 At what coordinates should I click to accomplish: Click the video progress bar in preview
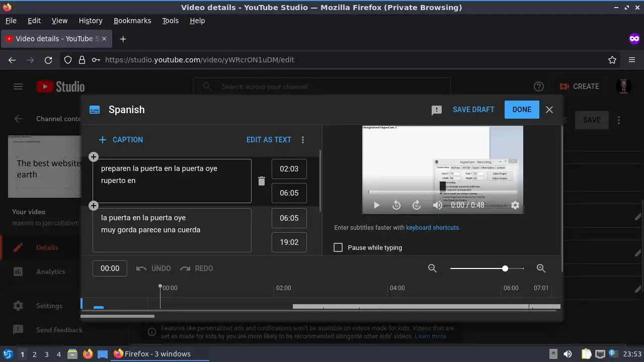[x=443, y=192]
